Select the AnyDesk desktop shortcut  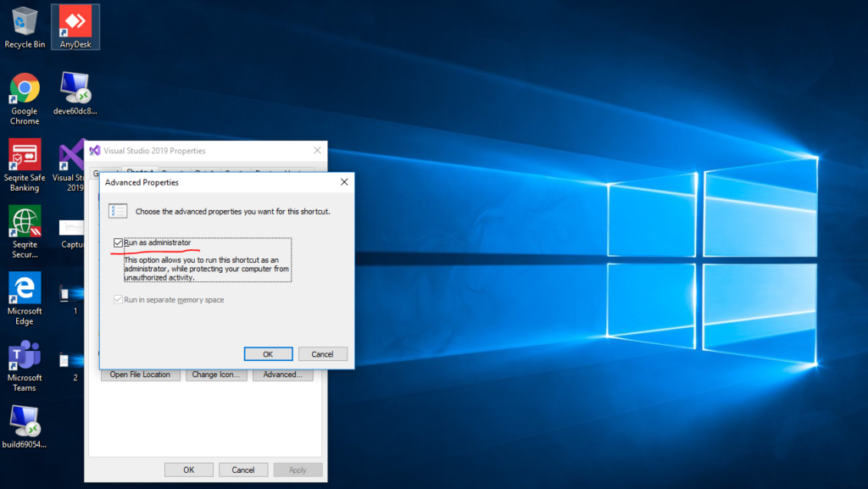pos(75,27)
